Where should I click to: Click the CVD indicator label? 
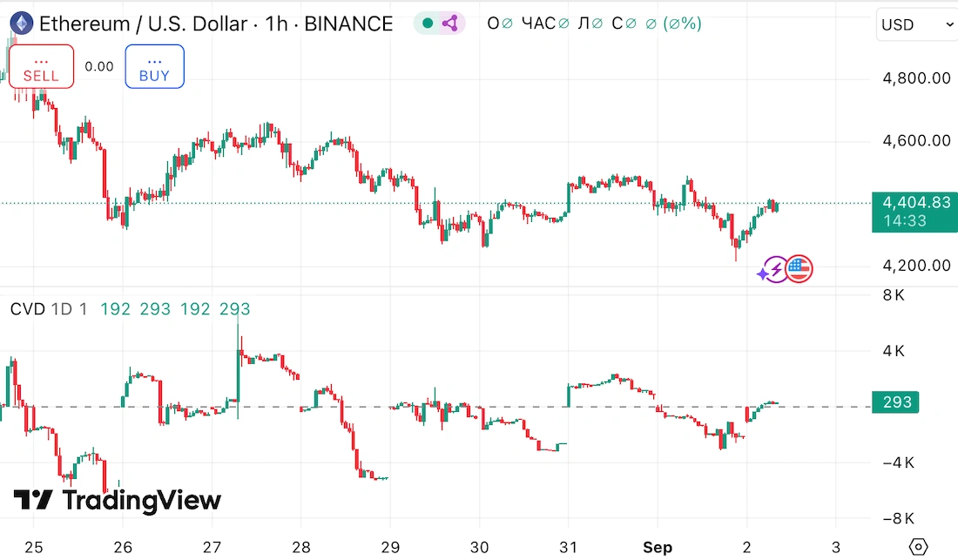pos(28,309)
